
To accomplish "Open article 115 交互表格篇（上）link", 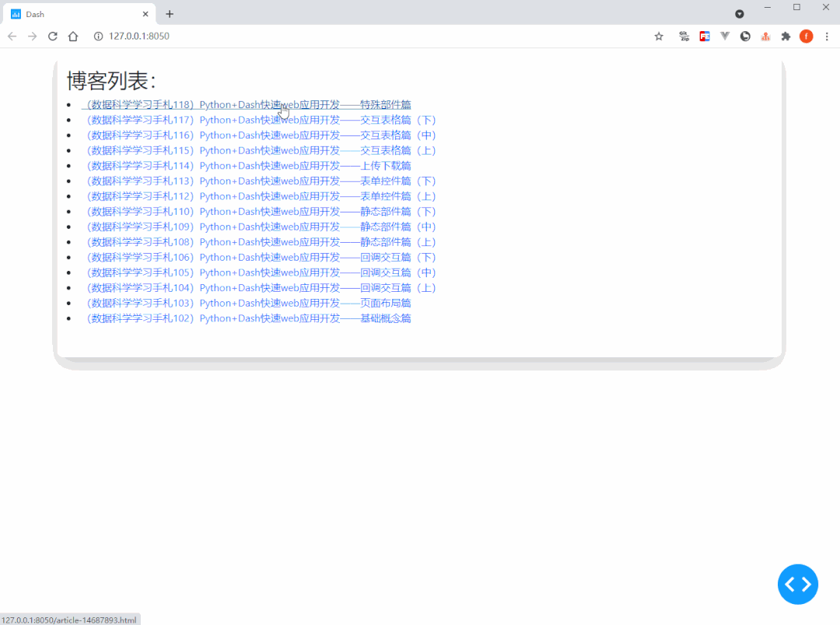I will [261, 151].
